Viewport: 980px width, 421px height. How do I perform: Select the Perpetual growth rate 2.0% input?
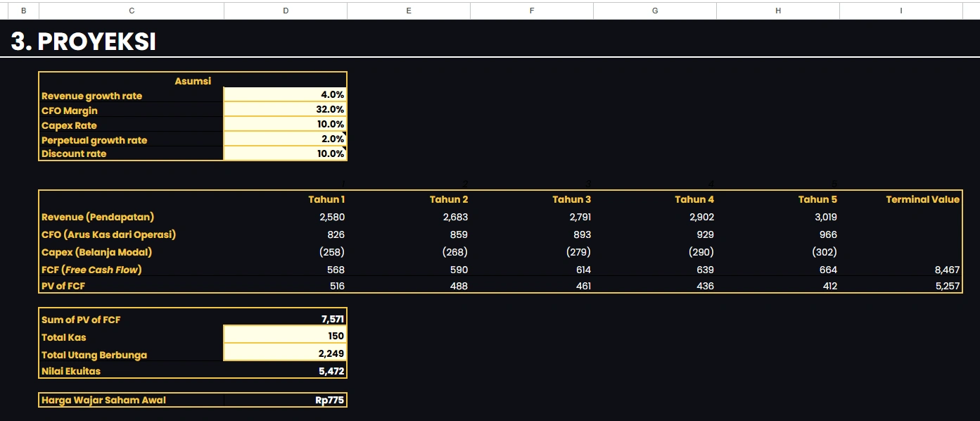(x=285, y=139)
